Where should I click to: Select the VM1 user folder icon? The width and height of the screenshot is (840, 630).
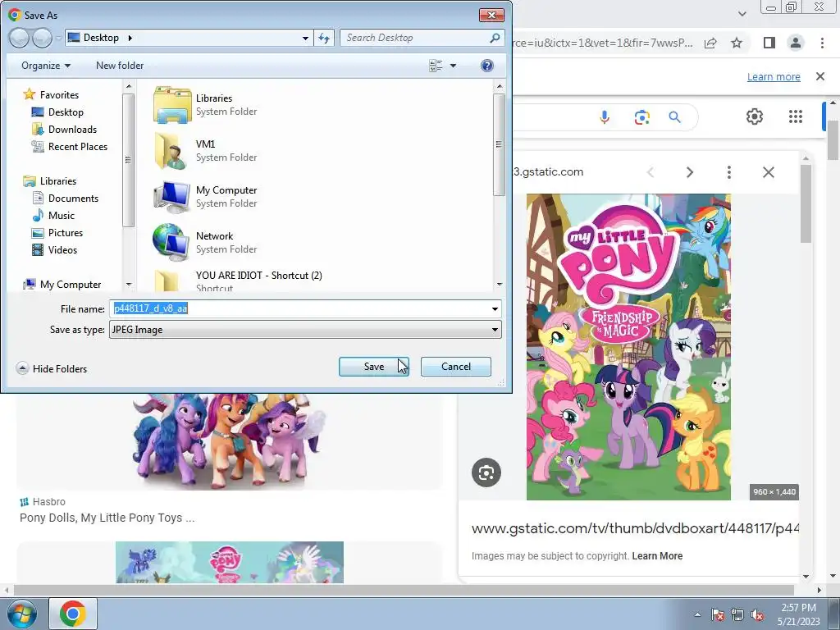(x=172, y=151)
